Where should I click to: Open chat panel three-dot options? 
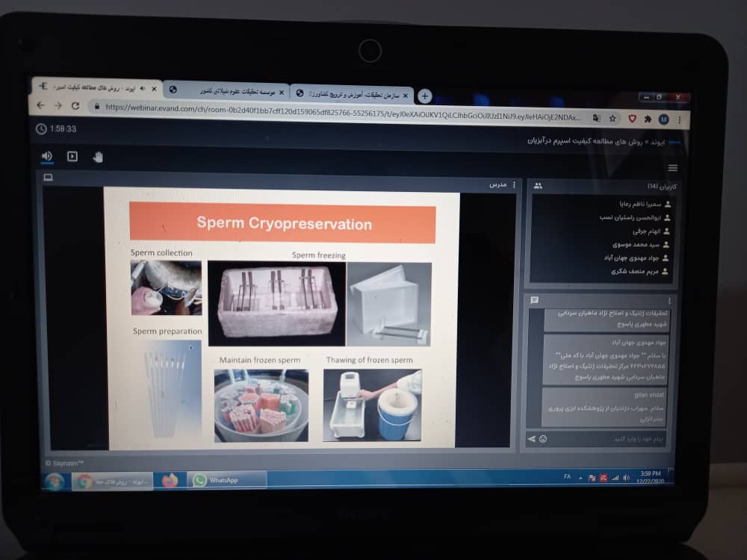(669, 300)
